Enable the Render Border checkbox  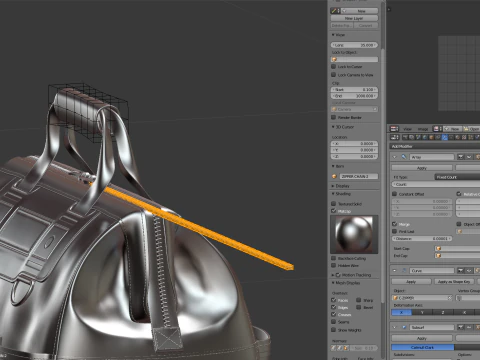333,117
